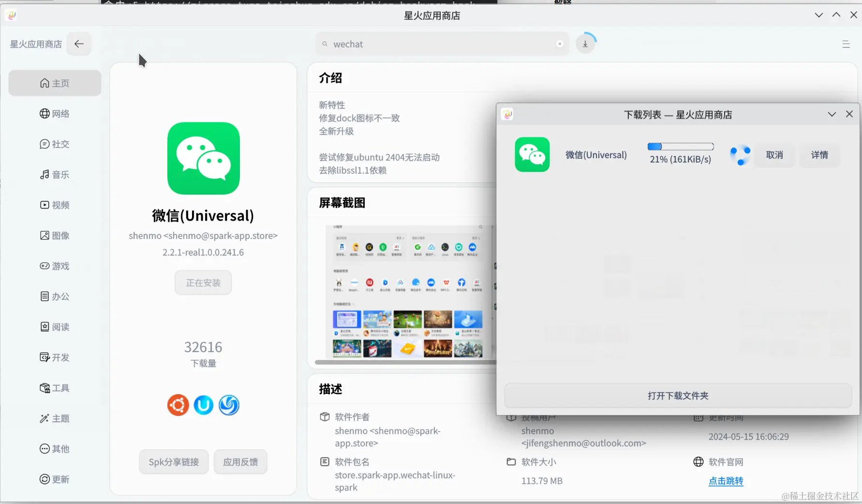Click update time 2024-05-15 16:06:29

point(748,436)
